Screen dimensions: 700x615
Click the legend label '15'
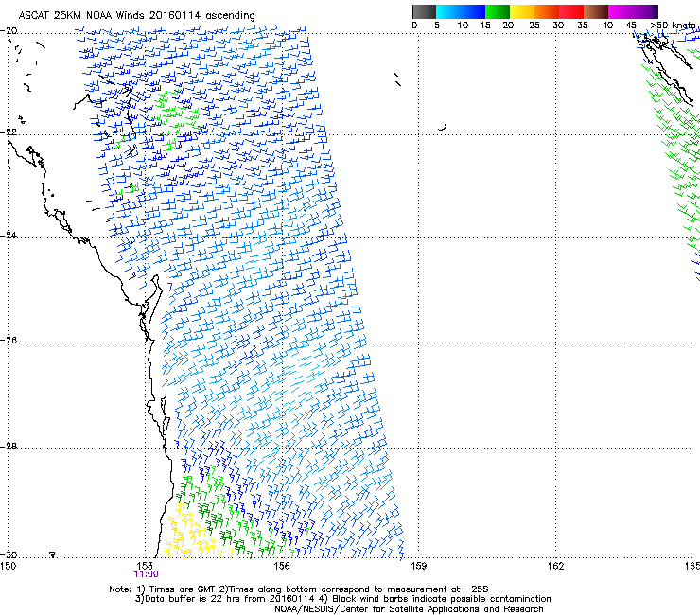tap(485, 26)
